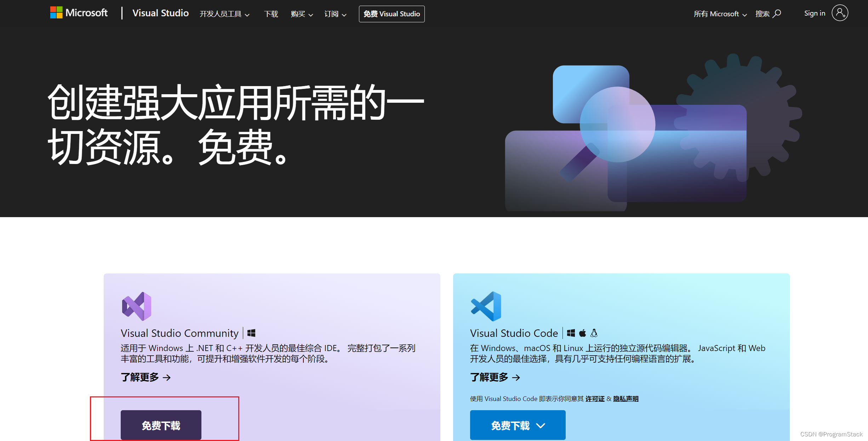
Task: Expand the blue 免费下载 dropdown for VS Code
Action: pos(518,425)
